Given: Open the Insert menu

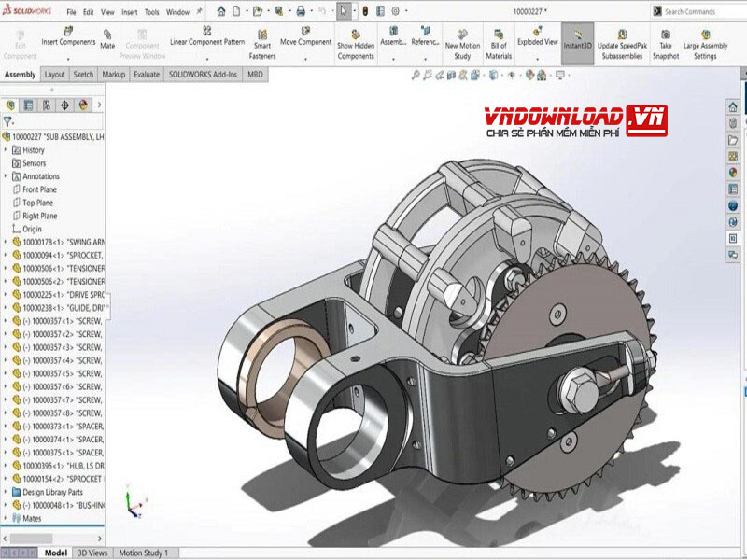Looking at the screenshot, I should [x=129, y=12].
